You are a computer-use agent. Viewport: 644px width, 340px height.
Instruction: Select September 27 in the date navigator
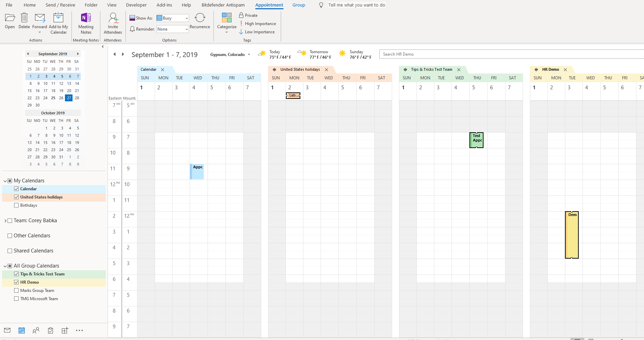[69, 98]
